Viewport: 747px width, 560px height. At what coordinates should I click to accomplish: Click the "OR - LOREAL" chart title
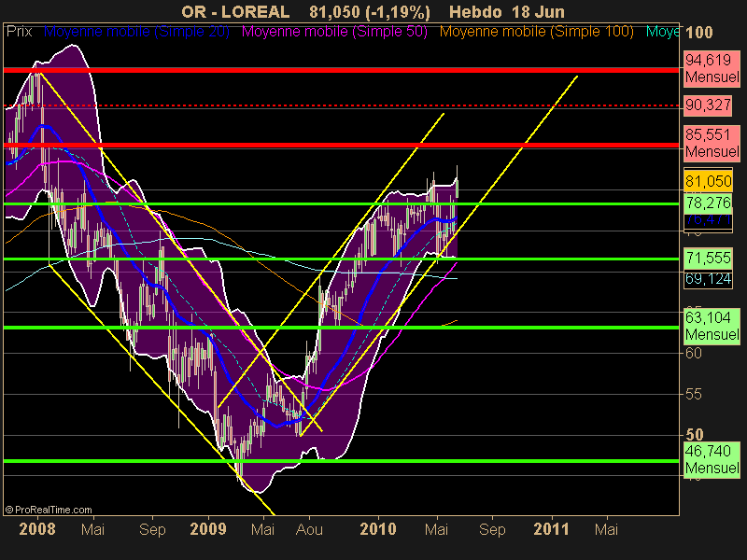[x=235, y=11]
